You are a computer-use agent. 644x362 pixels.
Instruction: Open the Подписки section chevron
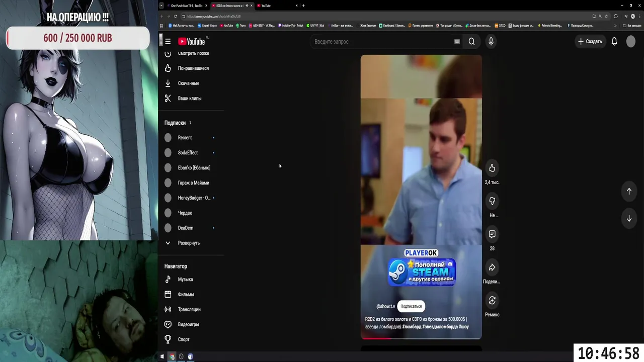[190, 123]
